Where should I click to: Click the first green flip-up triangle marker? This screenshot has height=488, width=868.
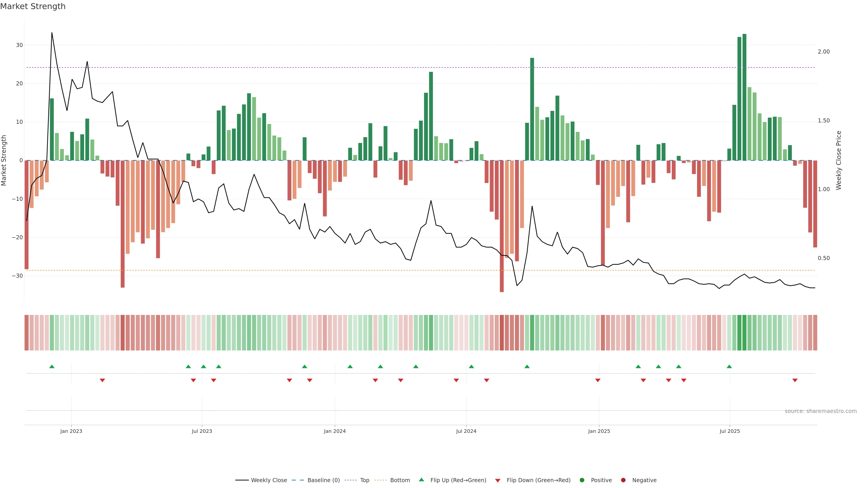pos(52,366)
